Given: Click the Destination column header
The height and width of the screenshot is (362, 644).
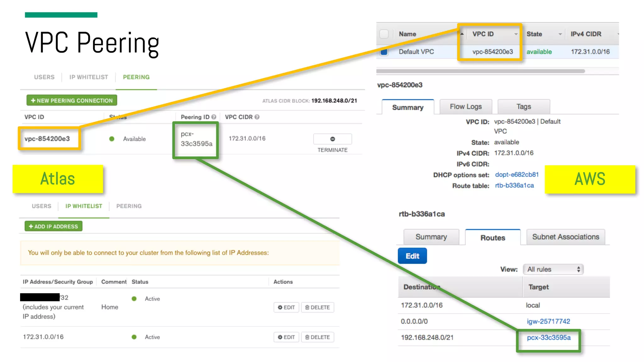Looking at the screenshot, I should pos(422,287).
